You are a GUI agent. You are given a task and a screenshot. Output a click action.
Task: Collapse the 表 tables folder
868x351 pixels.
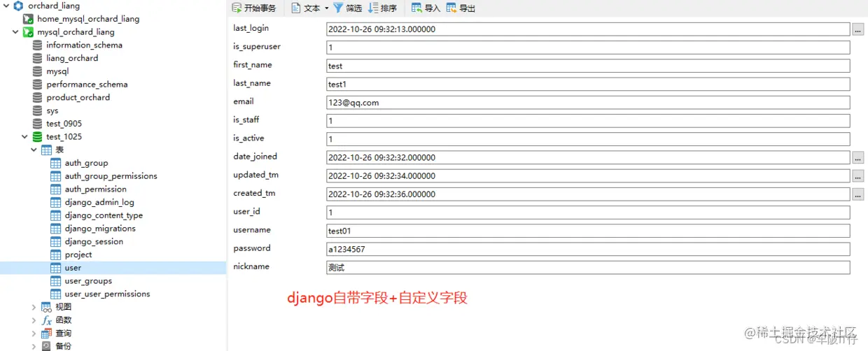click(x=34, y=150)
